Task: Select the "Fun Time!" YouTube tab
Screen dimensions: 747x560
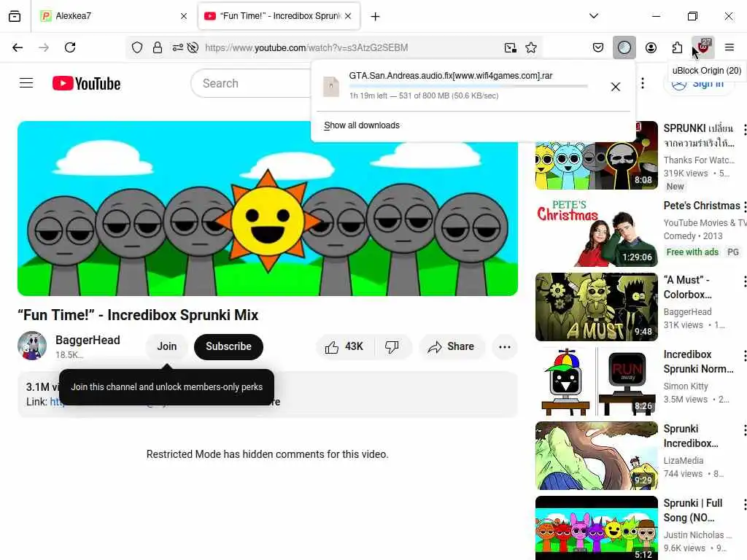Action: (279, 16)
